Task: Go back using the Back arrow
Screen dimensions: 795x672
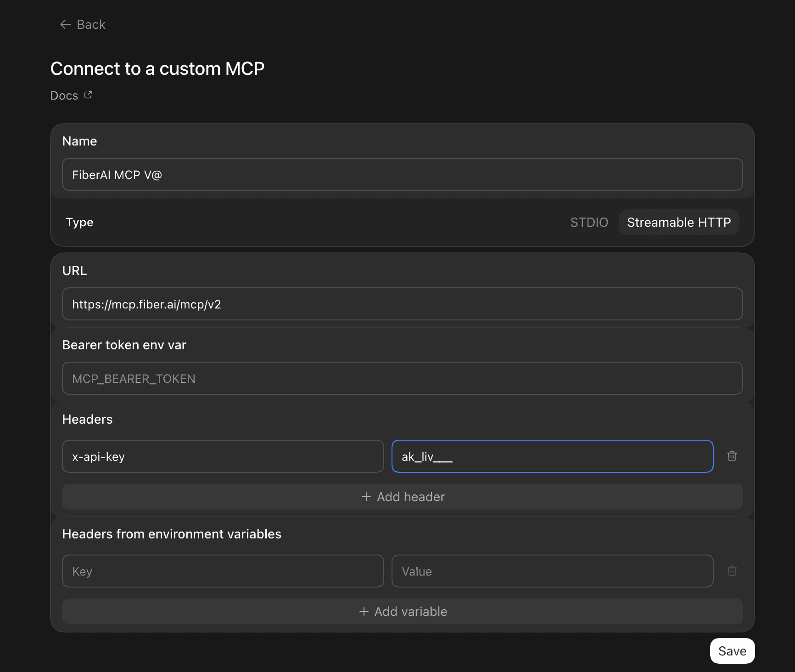Action: (83, 24)
